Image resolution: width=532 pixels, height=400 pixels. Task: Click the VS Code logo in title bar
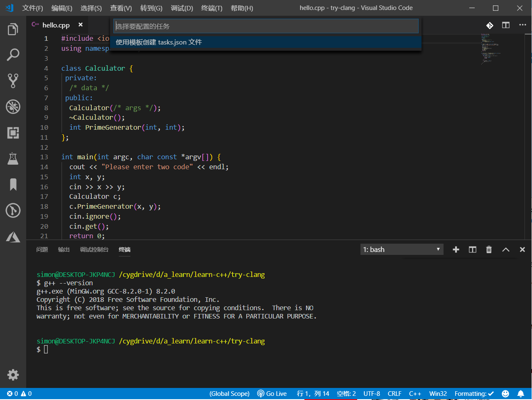[9, 8]
